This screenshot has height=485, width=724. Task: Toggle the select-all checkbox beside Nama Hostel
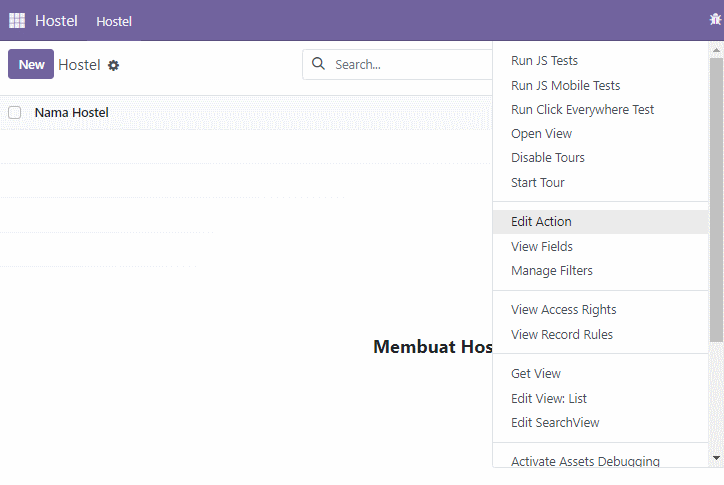click(15, 112)
